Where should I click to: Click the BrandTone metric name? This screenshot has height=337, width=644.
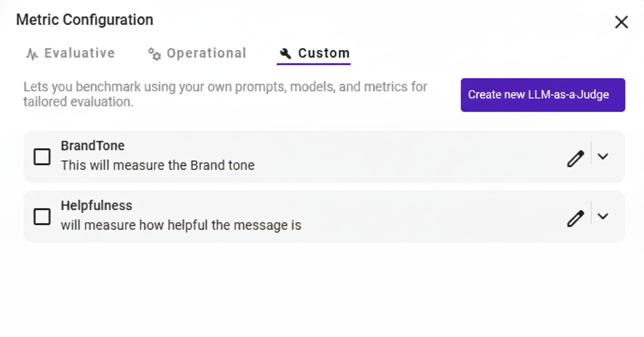pyautogui.click(x=93, y=146)
